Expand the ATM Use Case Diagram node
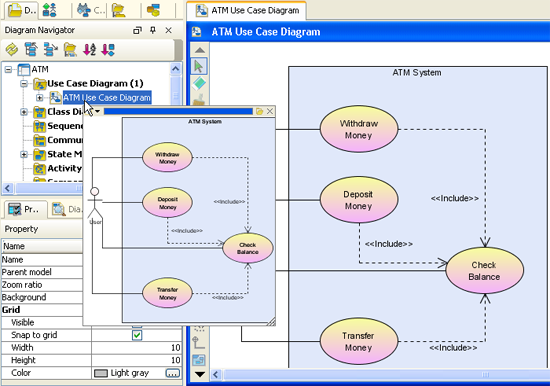Viewport: 550px width, 386px height. (x=40, y=98)
